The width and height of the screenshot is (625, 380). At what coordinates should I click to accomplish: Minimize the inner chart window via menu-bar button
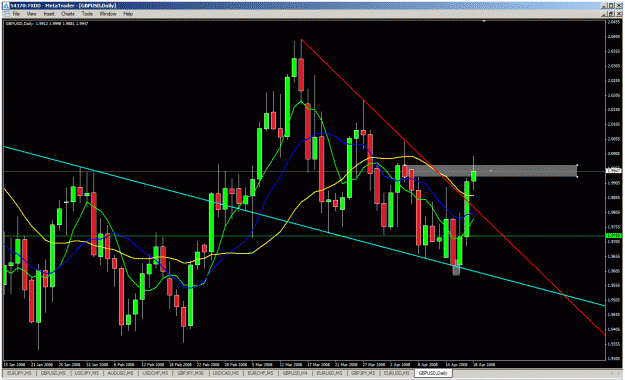[604, 14]
